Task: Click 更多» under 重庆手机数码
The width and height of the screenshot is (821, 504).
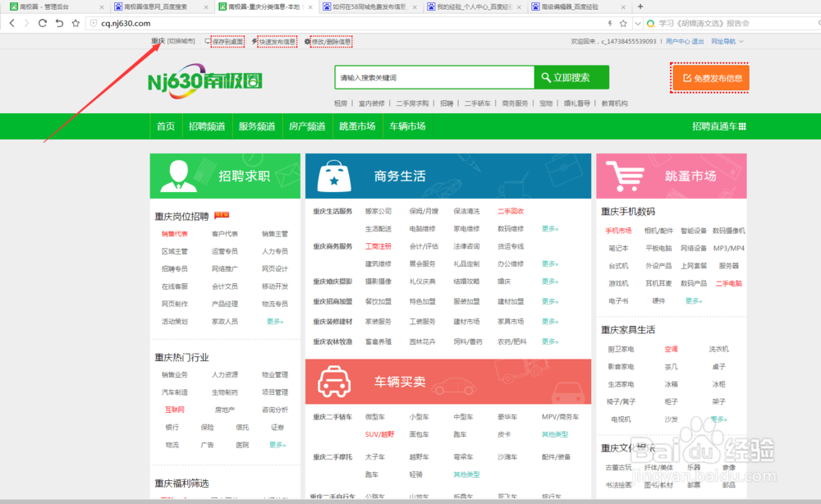Action: (x=694, y=301)
